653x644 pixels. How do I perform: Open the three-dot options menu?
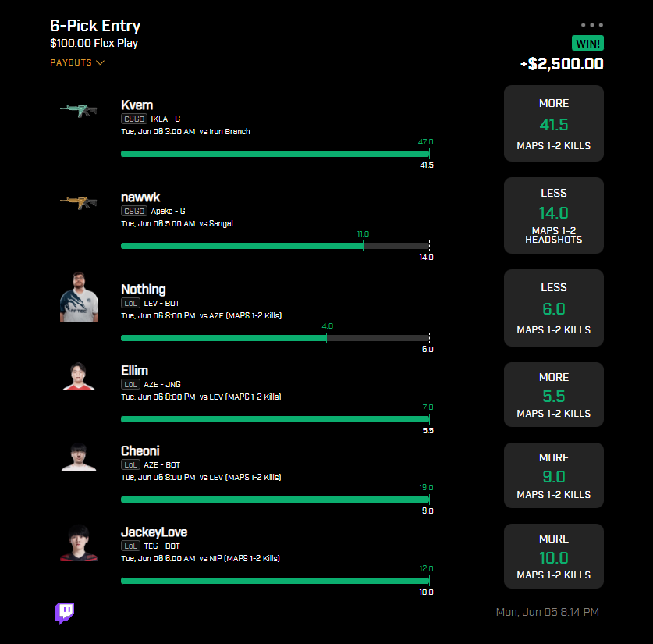coord(592,25)
